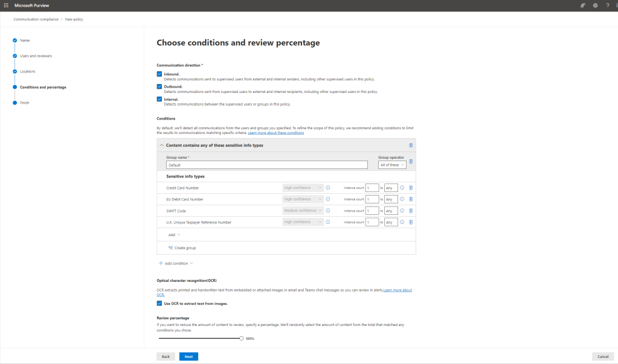Uncheck the Inbound direction checkbox
The image size is (618, 364).
pos(159,74)
